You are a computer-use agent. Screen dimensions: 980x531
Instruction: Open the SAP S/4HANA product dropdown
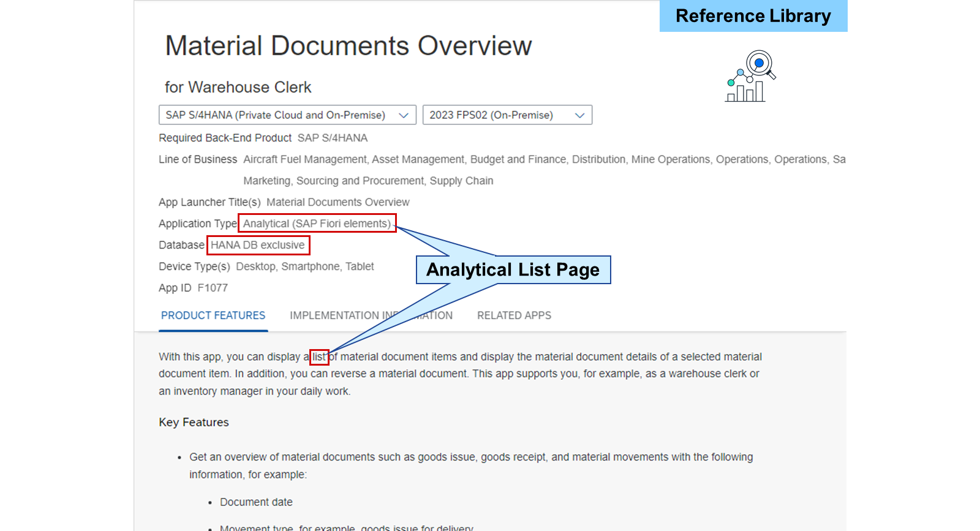[x=287, y=115]
